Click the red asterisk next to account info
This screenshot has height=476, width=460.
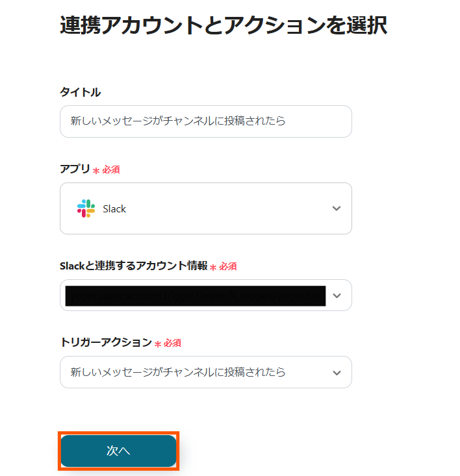point(213,267)
